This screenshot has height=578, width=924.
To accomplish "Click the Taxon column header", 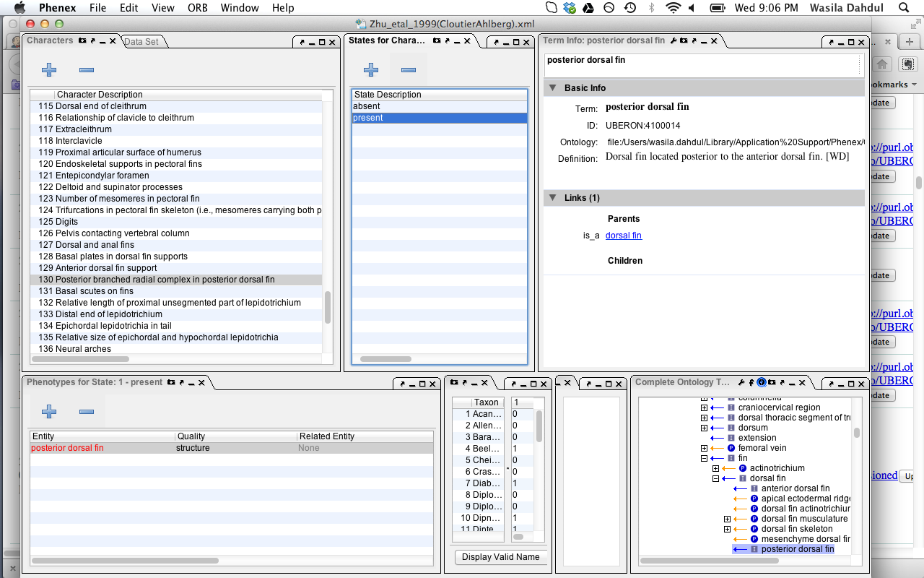I will [486, 402].
